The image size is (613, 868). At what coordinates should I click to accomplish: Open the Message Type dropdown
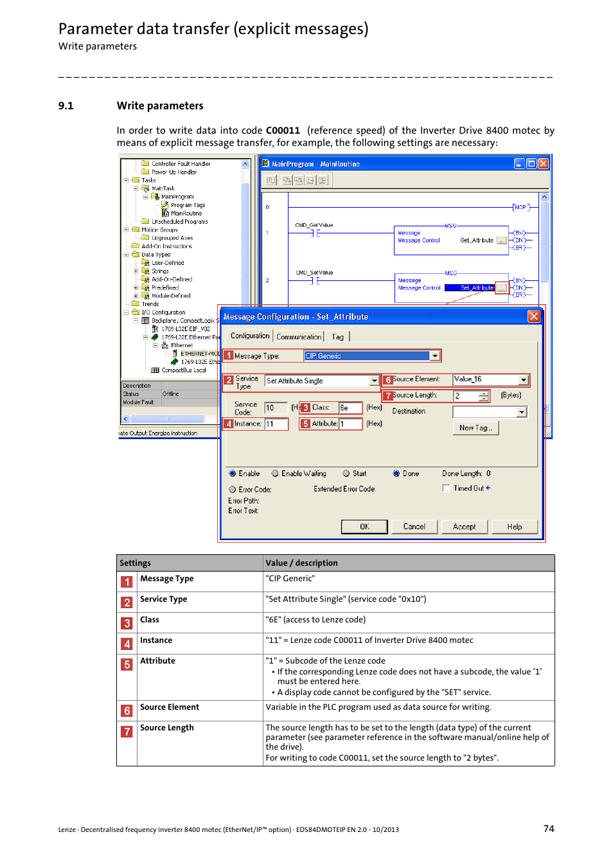pos(435,356)
